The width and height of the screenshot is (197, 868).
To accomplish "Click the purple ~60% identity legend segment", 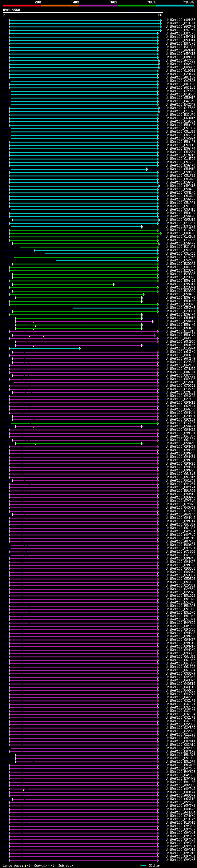I will point(99,6).
